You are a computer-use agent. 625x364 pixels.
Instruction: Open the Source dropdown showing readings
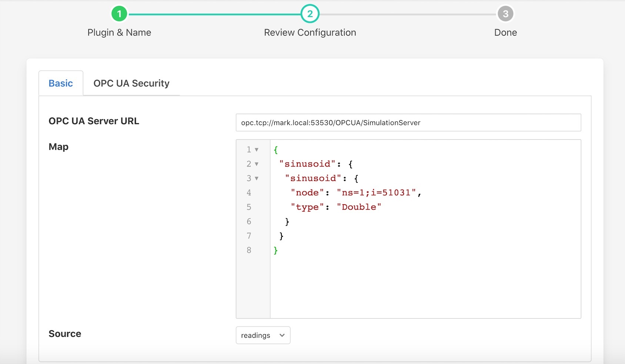click(263, 336)
